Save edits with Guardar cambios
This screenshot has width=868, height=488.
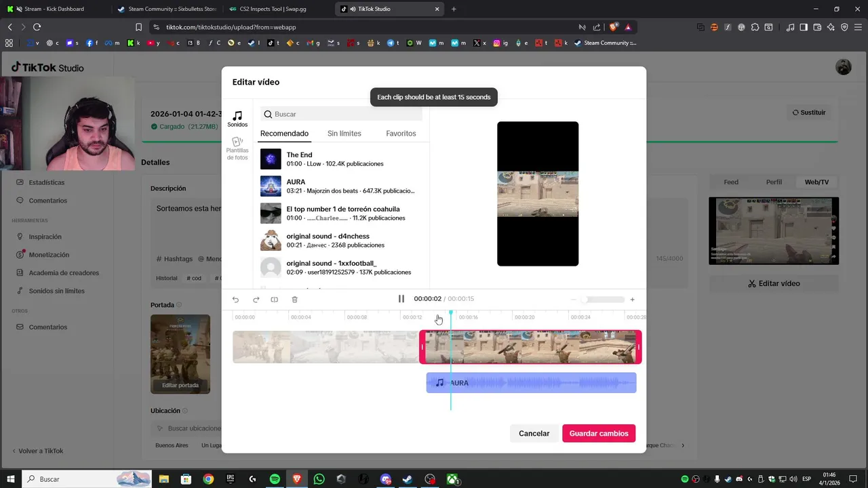coord(599,434)
